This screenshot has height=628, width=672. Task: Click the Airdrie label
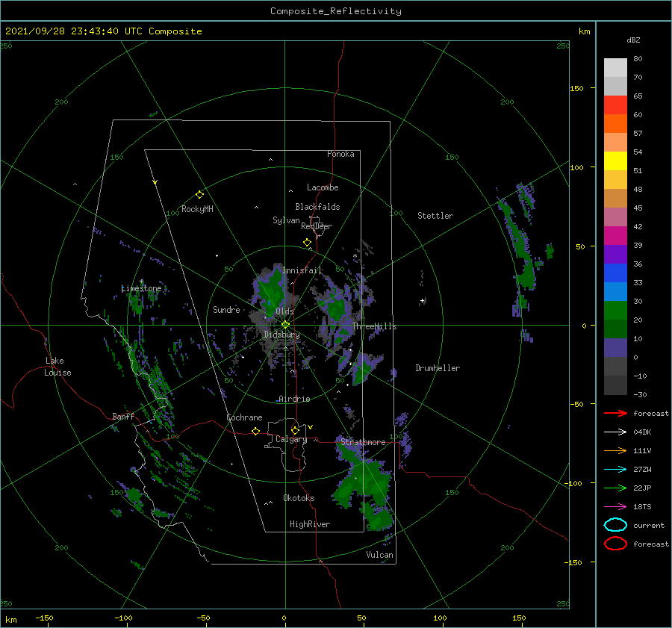coord(294,399)
